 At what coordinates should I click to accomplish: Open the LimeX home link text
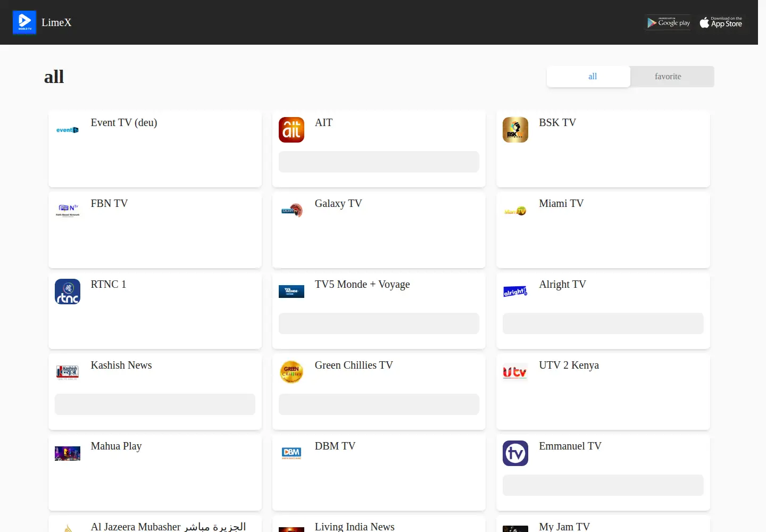click(56, 22)
